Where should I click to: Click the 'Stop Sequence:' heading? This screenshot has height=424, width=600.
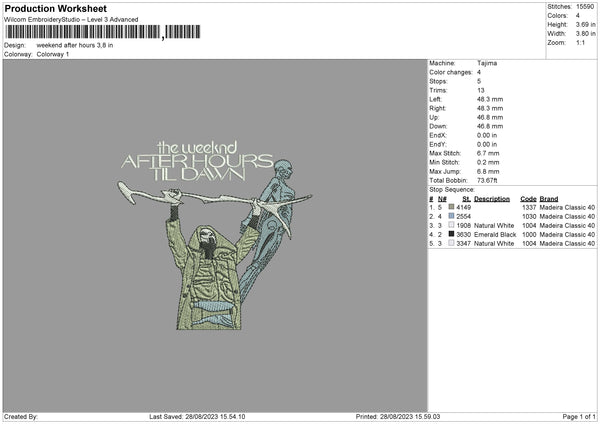tap(452, 190)
